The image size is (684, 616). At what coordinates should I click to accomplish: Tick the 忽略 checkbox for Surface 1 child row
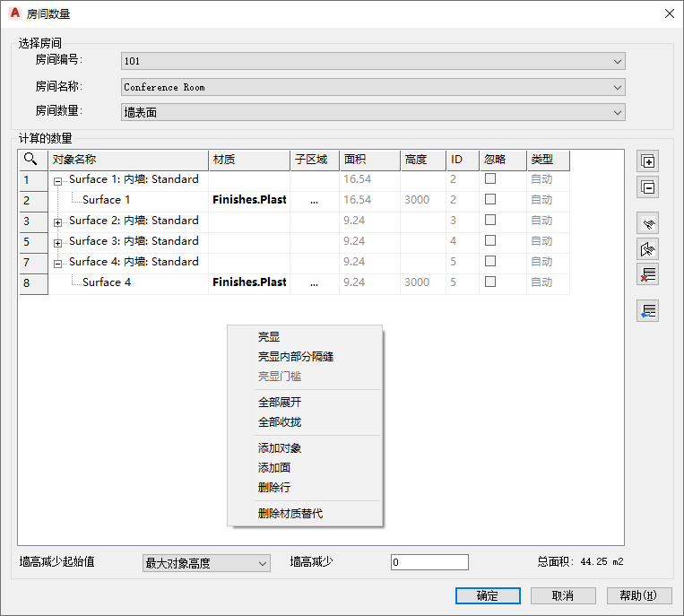pyautogui.click(x=490, y=199)
